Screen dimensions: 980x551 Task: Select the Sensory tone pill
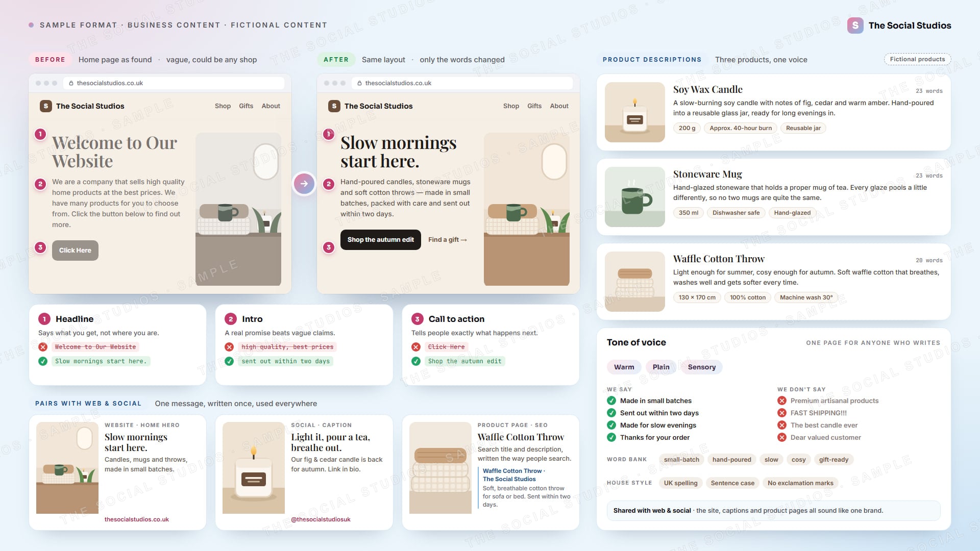click(702, 367)
